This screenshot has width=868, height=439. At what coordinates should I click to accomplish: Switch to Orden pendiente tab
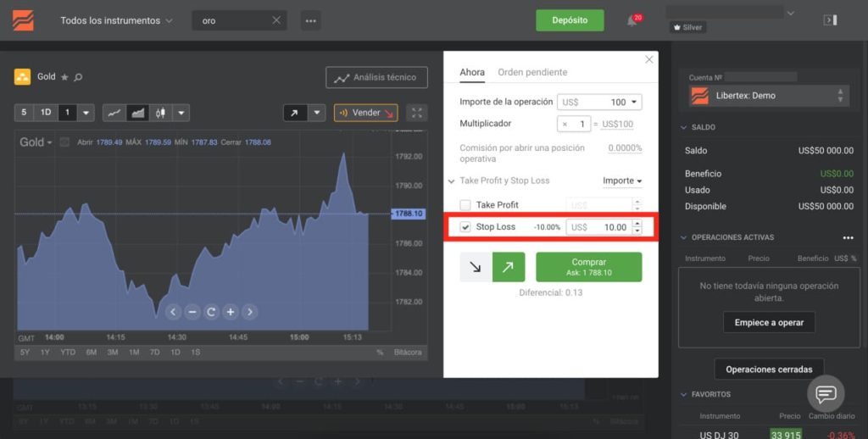click(x=532, y=72)
